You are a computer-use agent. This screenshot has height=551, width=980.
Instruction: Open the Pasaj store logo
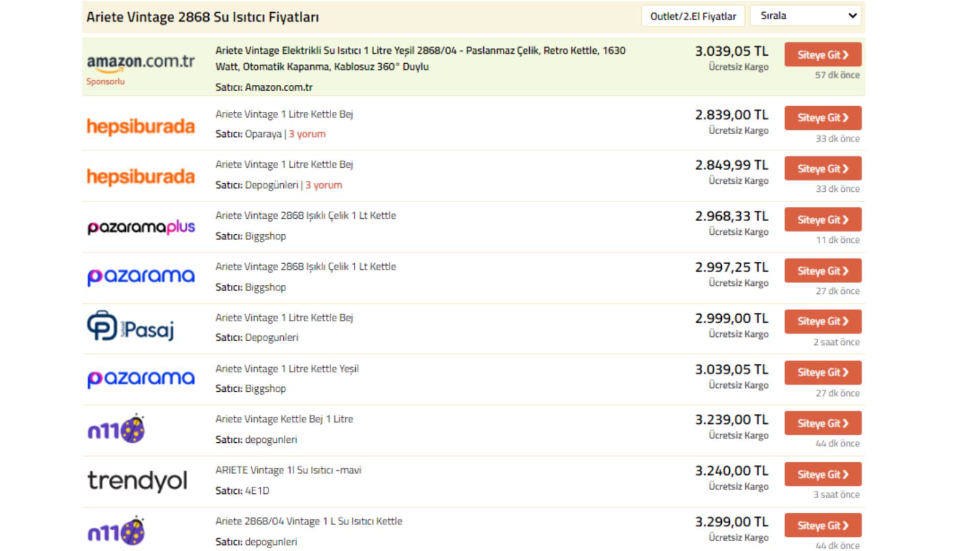pyautogui.click(x=131, y=326)
